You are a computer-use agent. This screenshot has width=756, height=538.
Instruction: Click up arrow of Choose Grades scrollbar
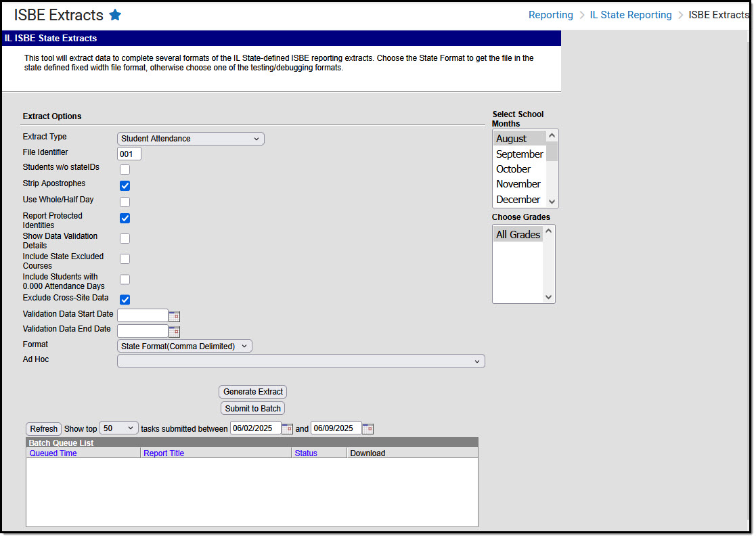tap(548, 231)
